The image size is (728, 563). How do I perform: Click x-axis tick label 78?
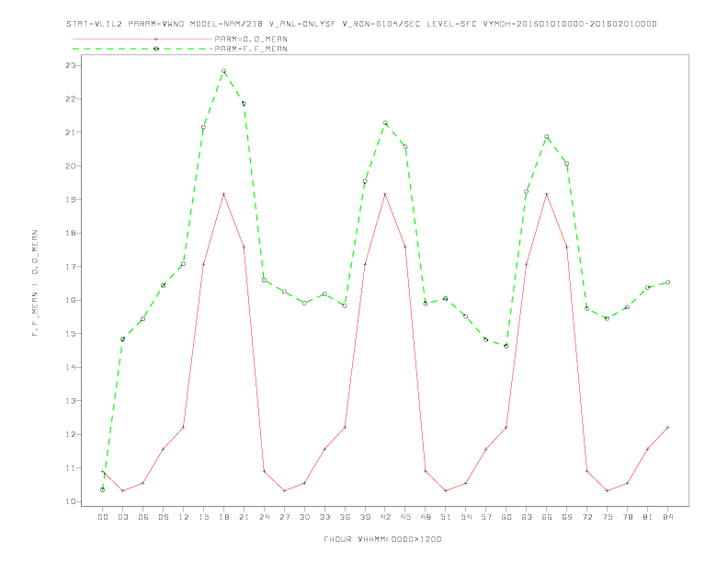coord(627,517)
